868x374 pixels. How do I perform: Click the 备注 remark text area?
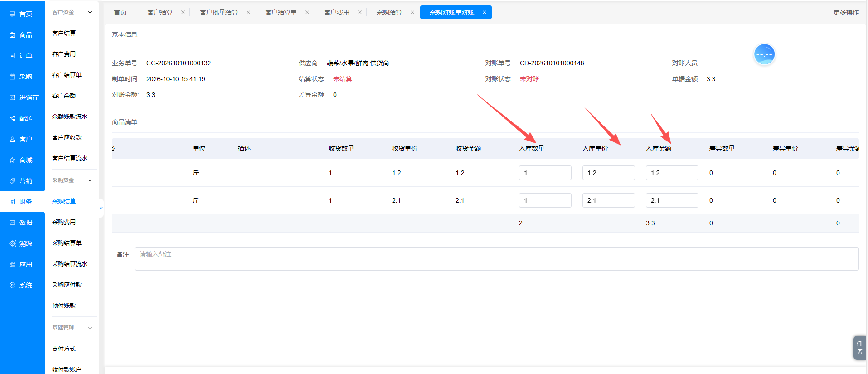click(x=496, y=259)
